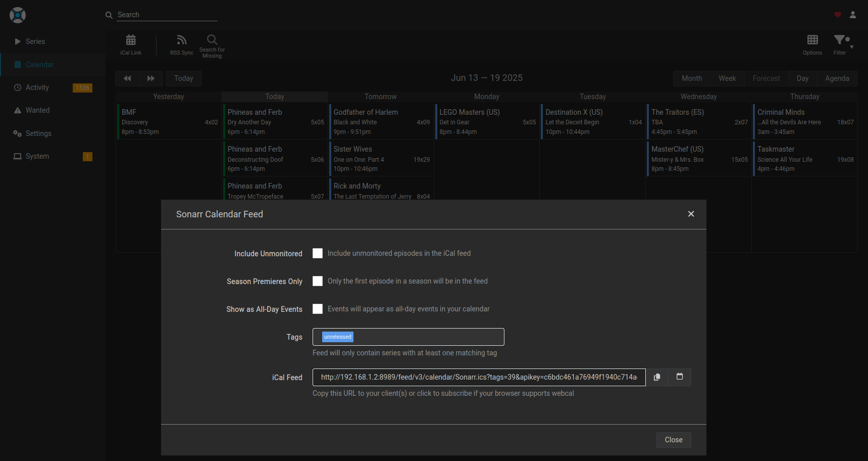Enable Include Unmonitored checkbox
The image size is (868, 461).
(x=318, y=253)
